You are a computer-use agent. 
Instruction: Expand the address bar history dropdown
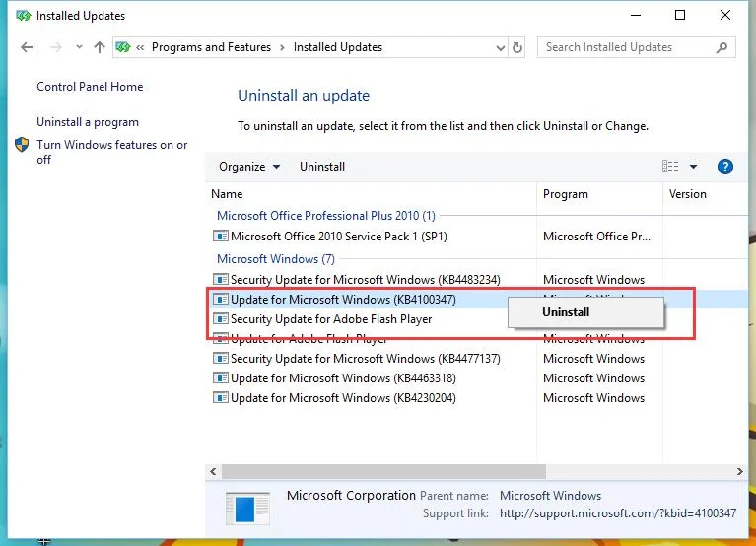[x=501, y=47]
